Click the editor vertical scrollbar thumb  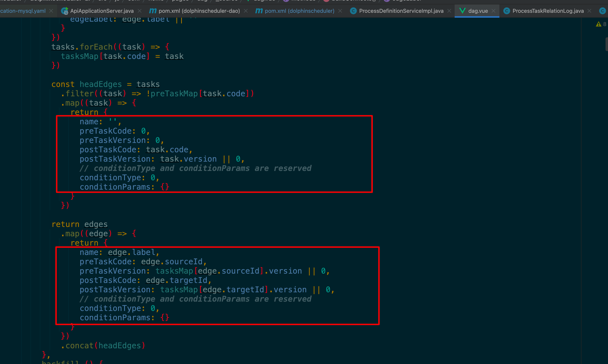[606, 44]
